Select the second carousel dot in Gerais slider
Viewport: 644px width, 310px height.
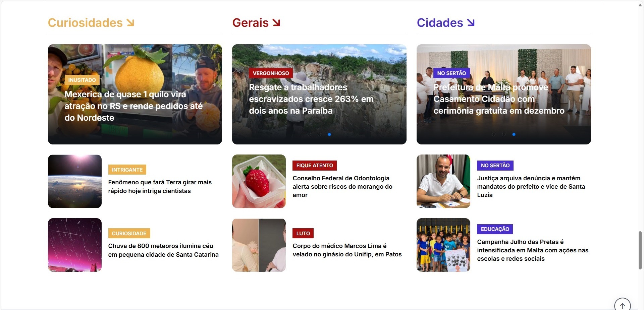click(x=319, y=134)
